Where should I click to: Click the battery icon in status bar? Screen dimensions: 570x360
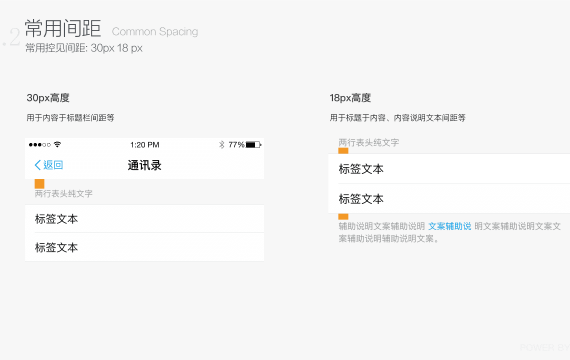pos(254,145)
